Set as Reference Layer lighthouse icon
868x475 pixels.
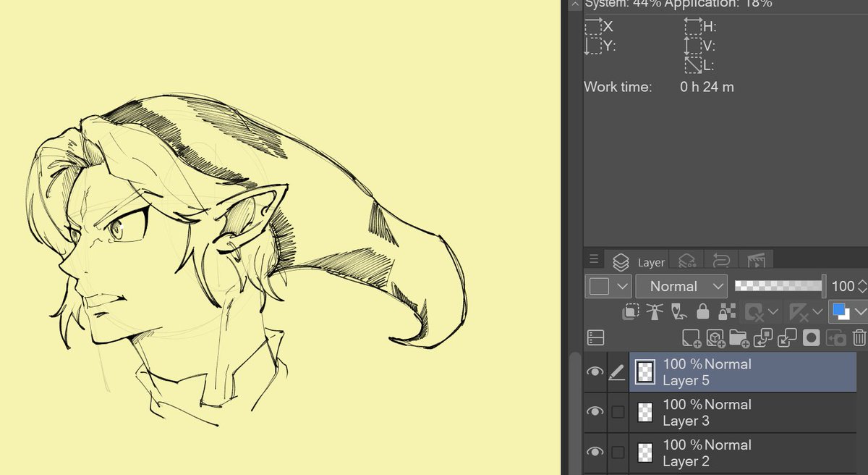point(655,312)
